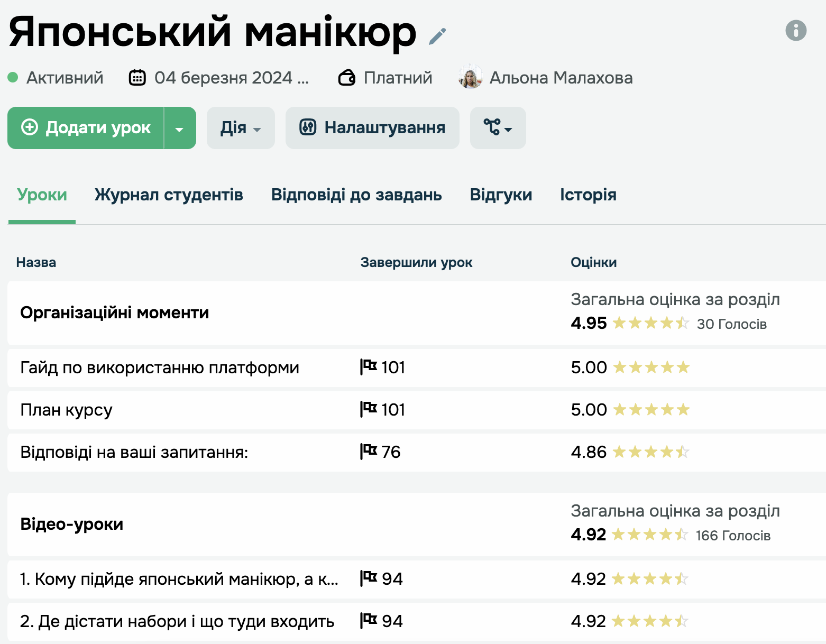Click the calendar icon near start date
The image size is (826, 644).
click(x=137, y=78)
